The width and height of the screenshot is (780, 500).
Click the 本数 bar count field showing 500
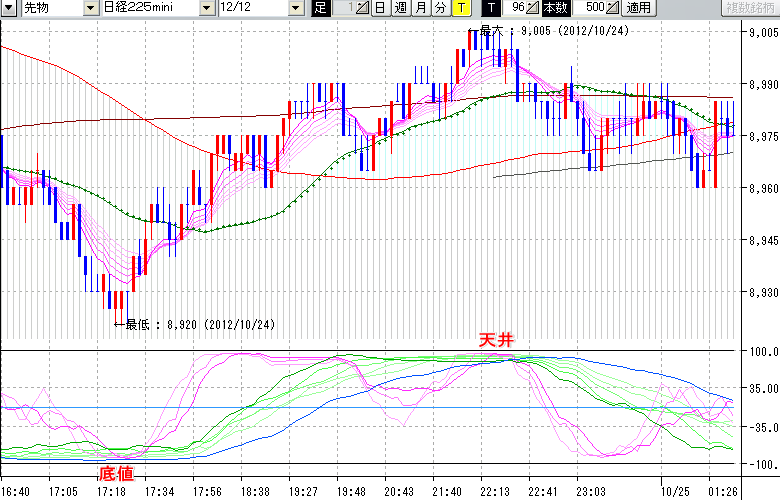click(x=592, y=8)
